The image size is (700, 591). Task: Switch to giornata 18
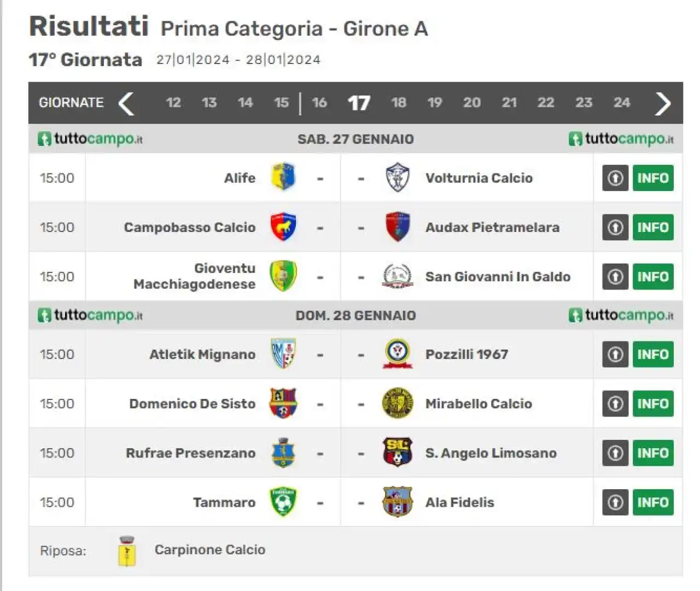[x=399, y=102]
